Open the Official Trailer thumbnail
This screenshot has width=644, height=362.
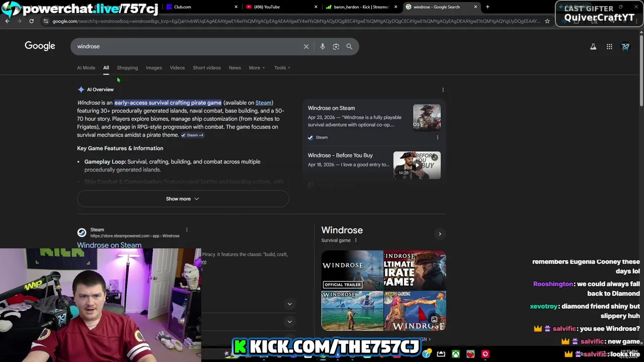click(x=352, y=270)
